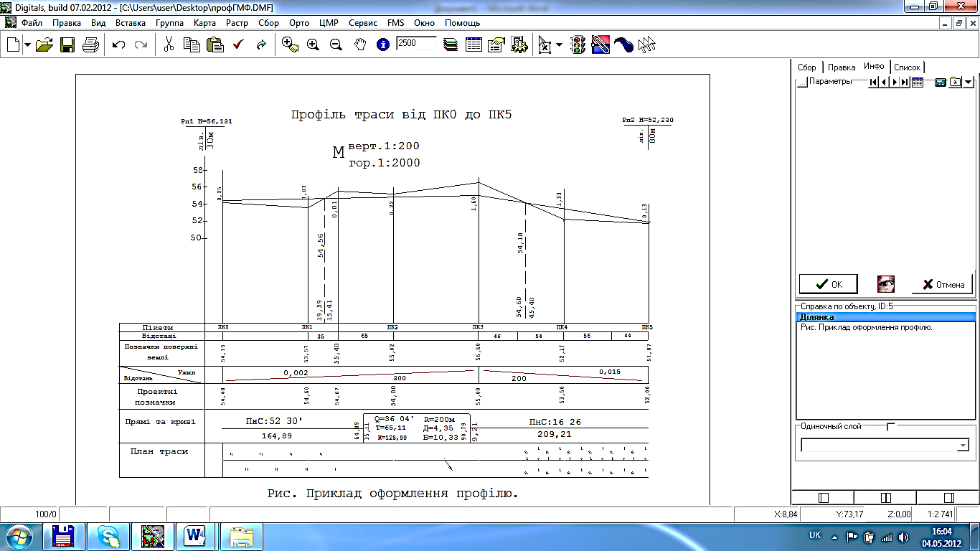Switch to the Правка panel tab

coord(842,67)
